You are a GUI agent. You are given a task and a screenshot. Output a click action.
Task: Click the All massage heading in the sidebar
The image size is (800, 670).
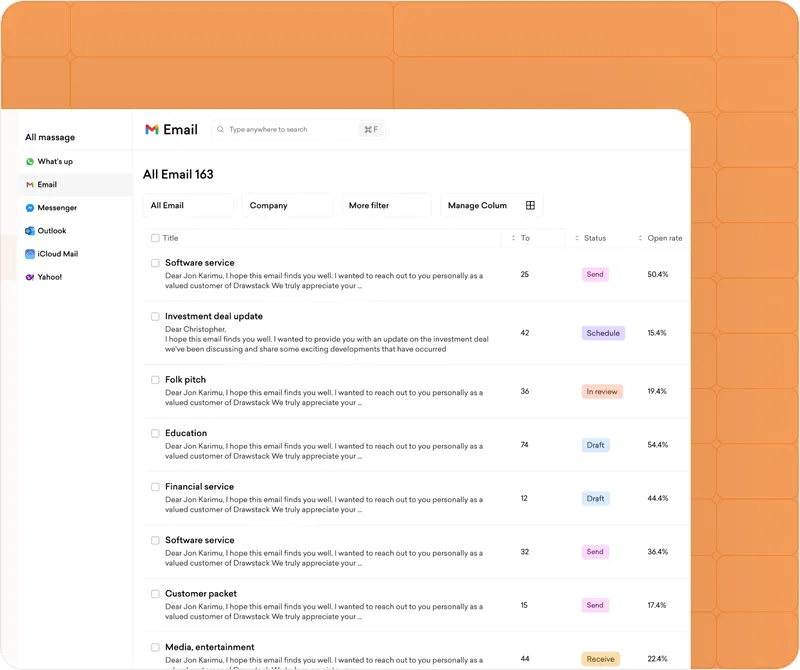[50, 137]
